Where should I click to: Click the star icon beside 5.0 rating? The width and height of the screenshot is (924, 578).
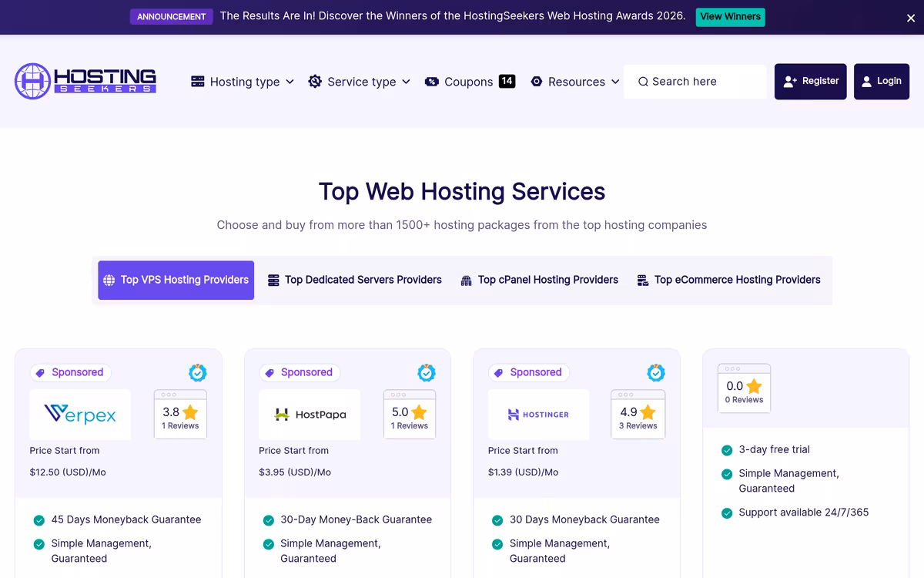point(419,412)
